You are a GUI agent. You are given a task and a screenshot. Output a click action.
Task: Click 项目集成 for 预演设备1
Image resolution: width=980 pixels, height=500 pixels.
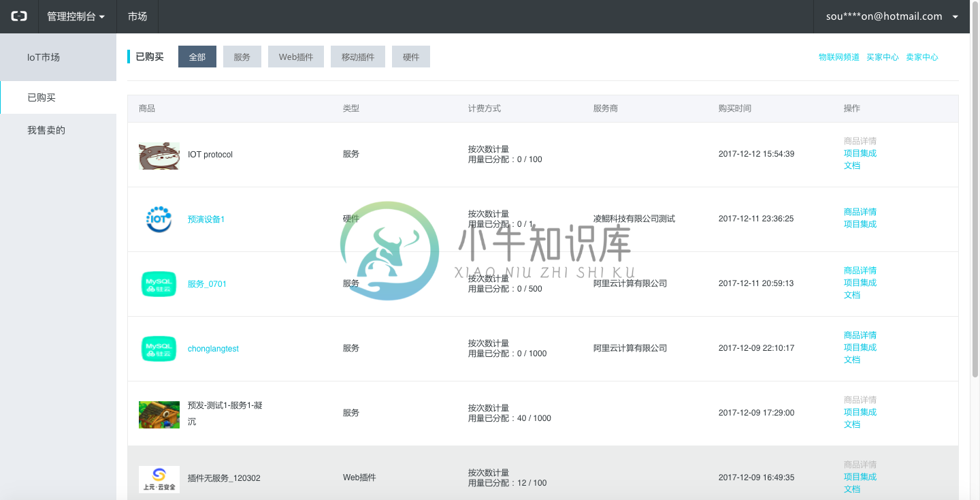pyautogui.click(x=860, y=224)
